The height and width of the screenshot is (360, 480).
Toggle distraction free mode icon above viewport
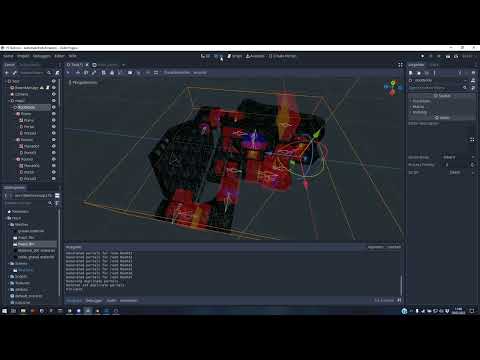click(x=400, y=65)
